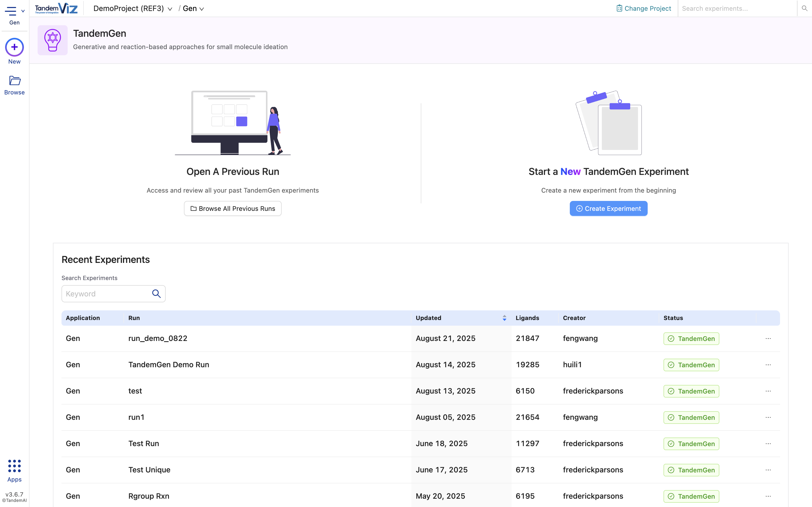Open the Browse folder icon in sidebar

coord(15,81)
